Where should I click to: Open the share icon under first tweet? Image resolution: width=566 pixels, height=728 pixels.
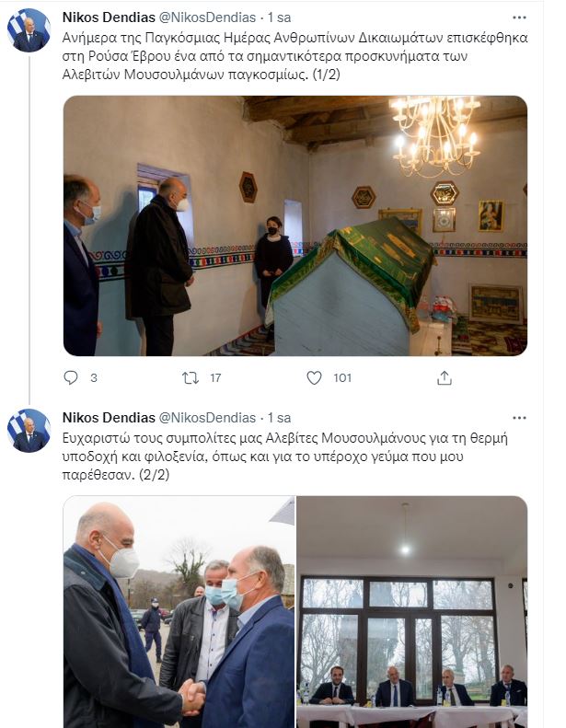pos(445,378)
